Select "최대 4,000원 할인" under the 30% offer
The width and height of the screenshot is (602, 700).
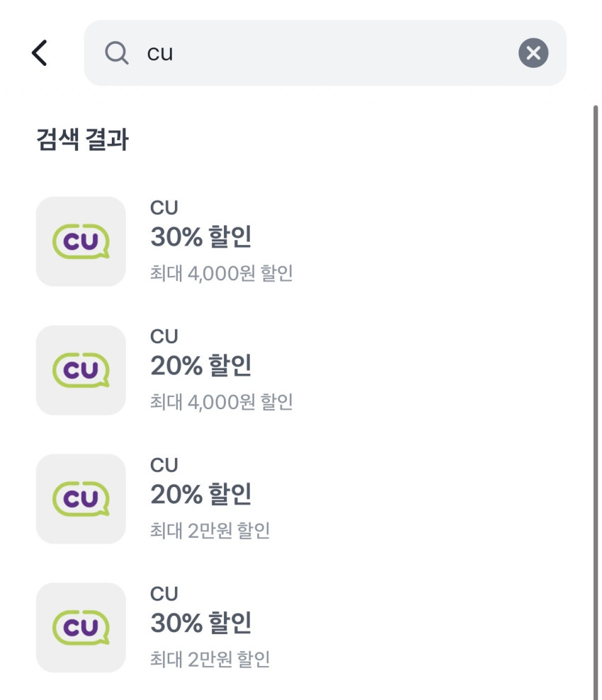(x=222, y=273)
